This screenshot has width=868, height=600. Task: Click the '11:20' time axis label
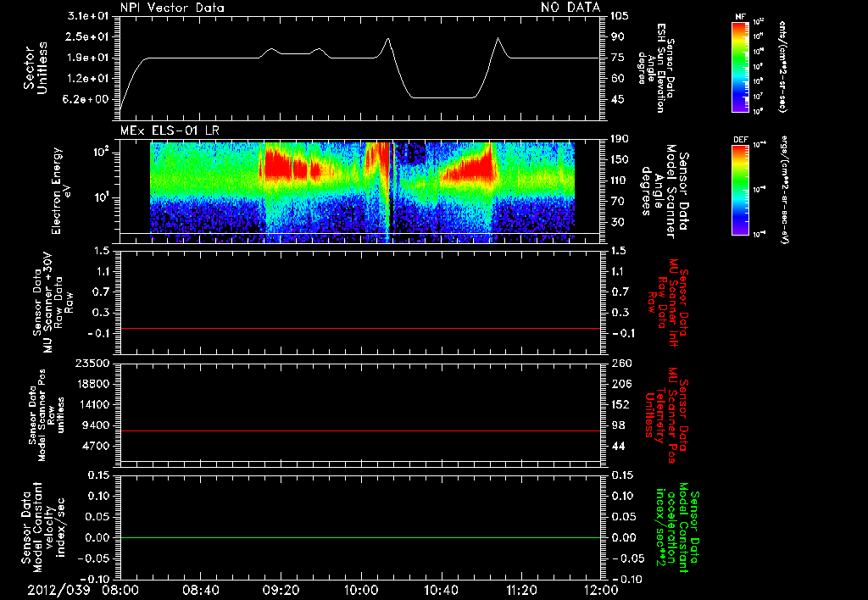[x=521, y=591]
